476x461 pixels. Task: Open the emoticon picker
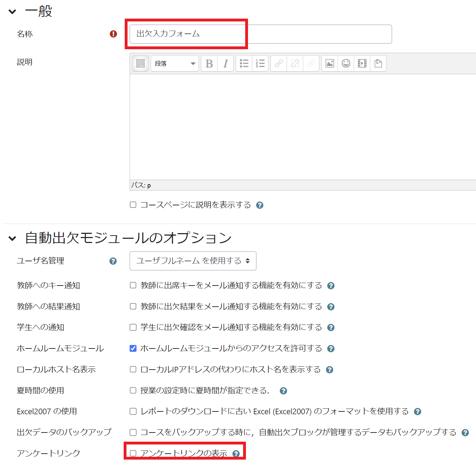point(346,63)
